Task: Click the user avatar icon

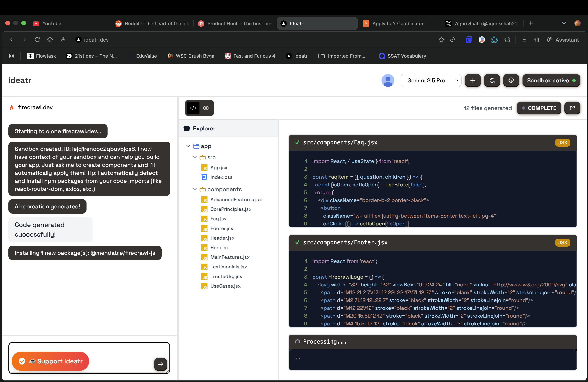Action: coord(388,80)
